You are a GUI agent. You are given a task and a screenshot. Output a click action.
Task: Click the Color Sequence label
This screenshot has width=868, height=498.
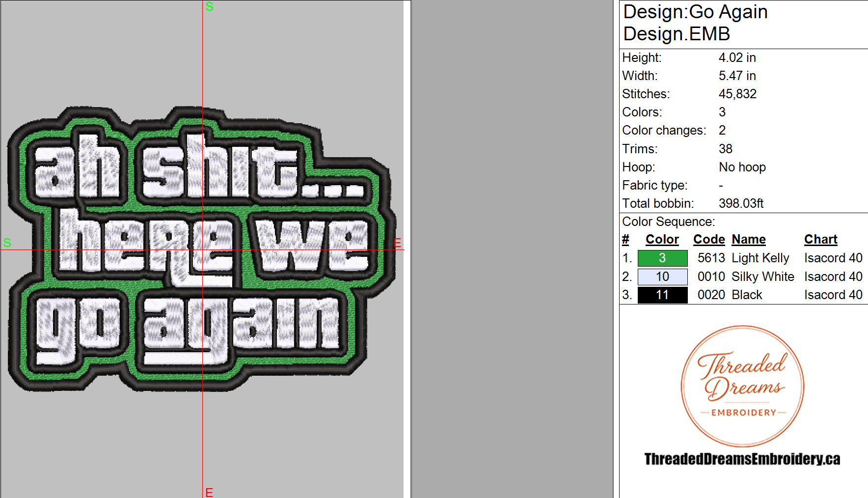tap(668, 221)
